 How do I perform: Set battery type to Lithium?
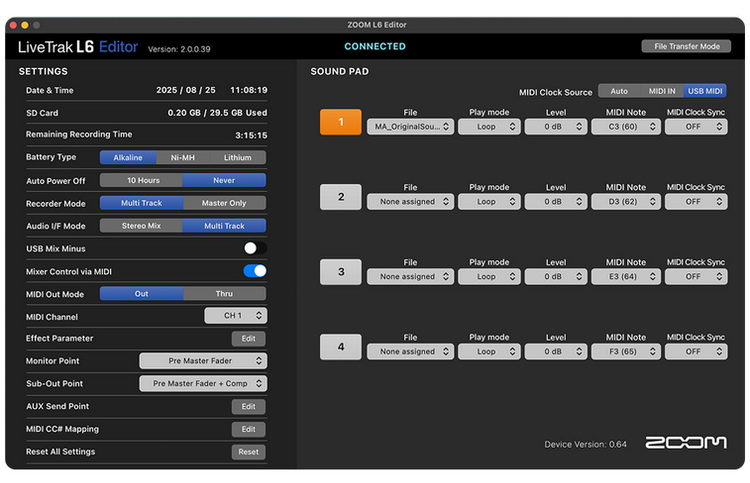tap(238, 157)
